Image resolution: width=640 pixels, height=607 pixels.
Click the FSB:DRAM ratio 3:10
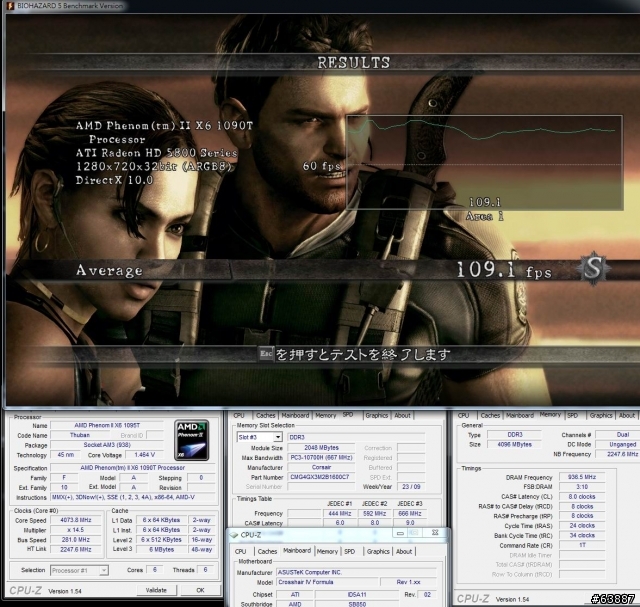click(582, 487)
